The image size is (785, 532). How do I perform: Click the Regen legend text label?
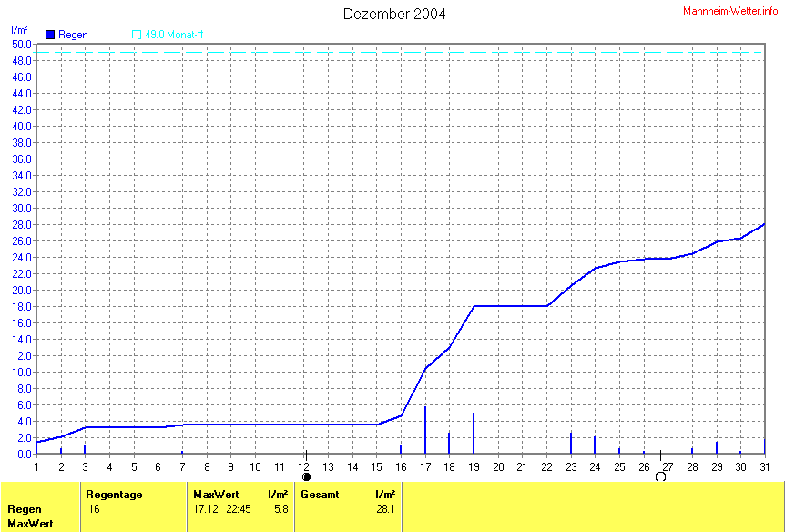pos(73,35)
